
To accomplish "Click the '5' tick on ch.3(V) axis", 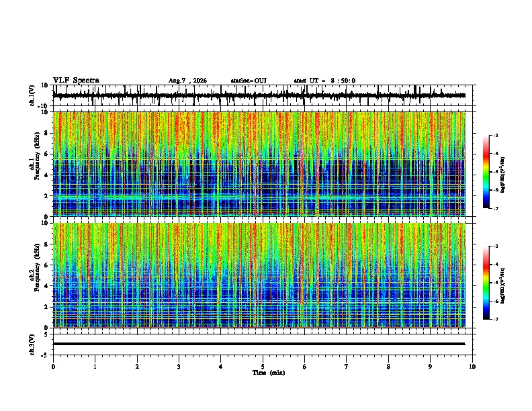I will click(x=47, y=334).
